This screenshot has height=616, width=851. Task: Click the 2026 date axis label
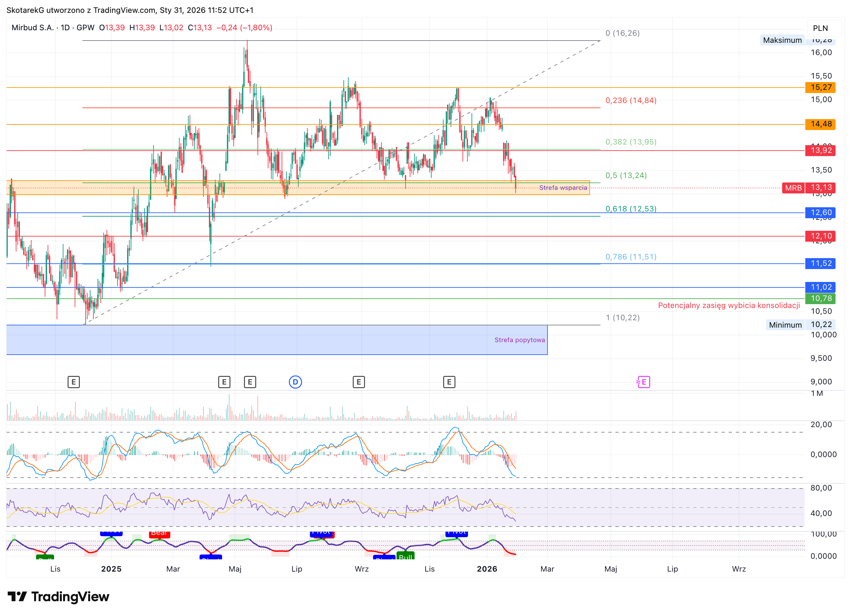[x=487, y=569]
